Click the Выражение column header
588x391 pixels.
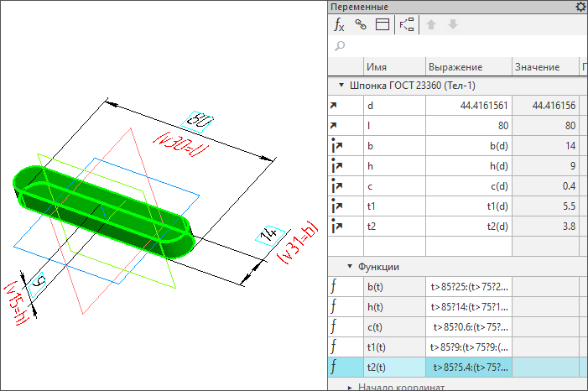click(455, 66)
